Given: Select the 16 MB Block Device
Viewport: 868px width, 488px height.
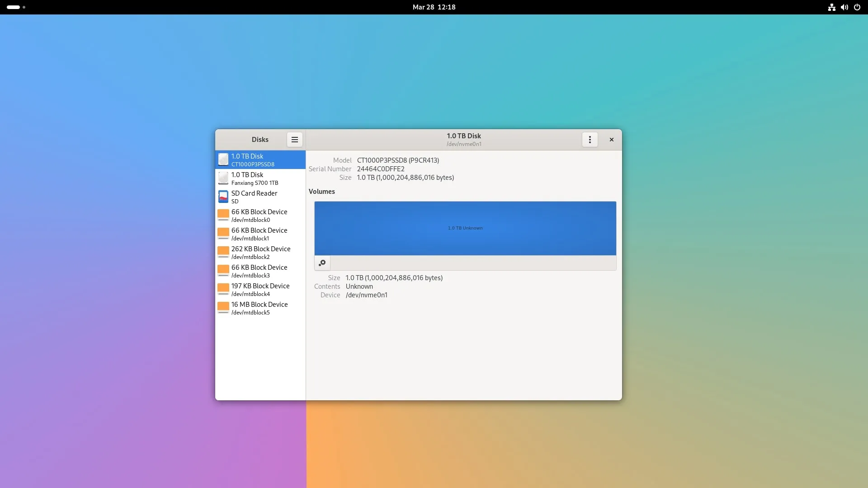Looking at the screenshot, I should tap(260, 308).
